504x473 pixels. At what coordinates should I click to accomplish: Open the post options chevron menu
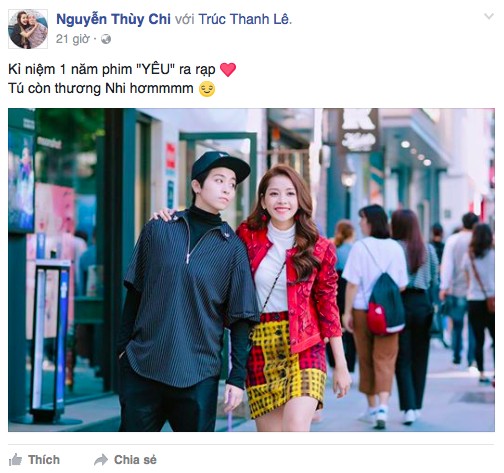(489, 16)
